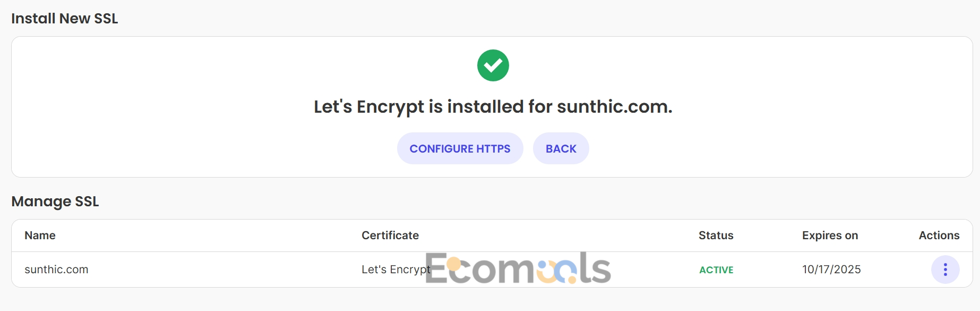Click the letter E of the Ecomtools watermark
Screen dimensions: 980x311
pyautogui.click(x=435, y=268)
